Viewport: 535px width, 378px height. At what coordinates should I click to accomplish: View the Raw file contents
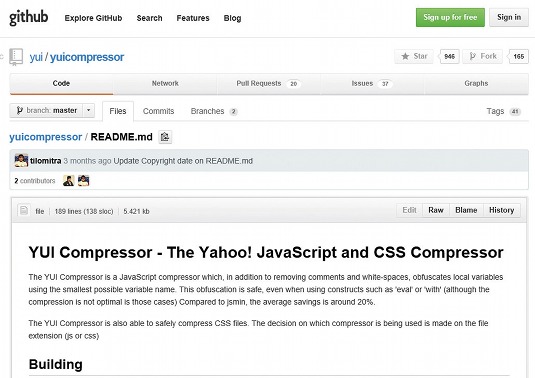point(436,210)
